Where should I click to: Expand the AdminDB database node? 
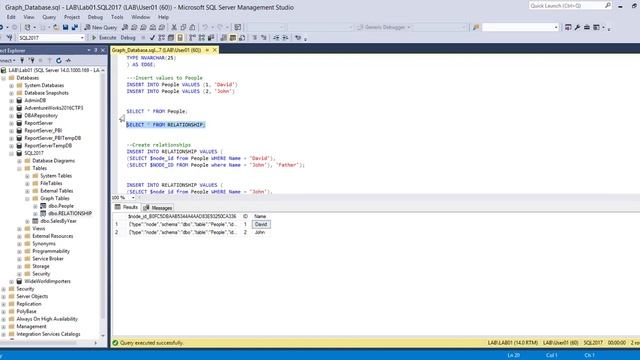click(x=11, y=100)
